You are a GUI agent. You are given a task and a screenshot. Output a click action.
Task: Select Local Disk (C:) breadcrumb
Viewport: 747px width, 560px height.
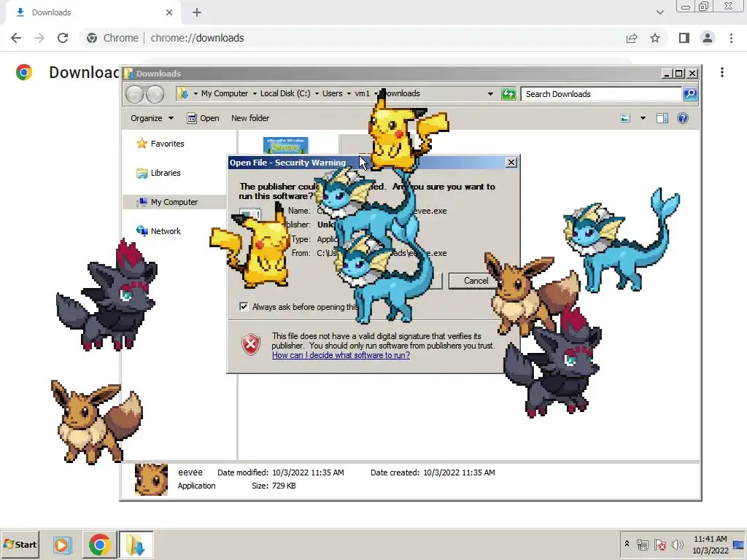[285, 93]
